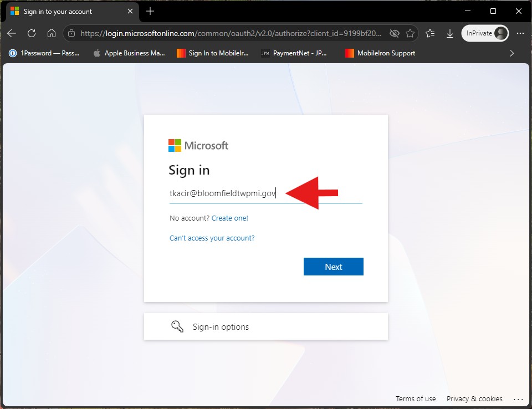The image size is (532, 409).
Task: Open the 1Password bookmark
Action: [x=44, y=53]
